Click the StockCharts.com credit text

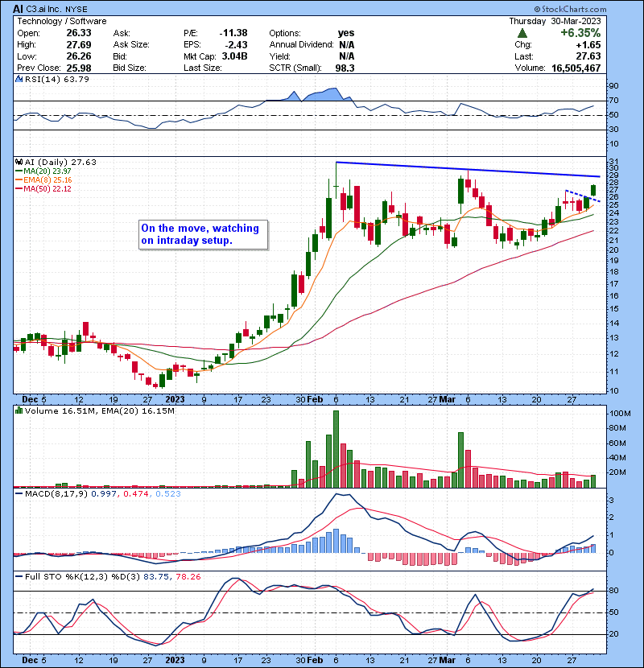[570, 9]
